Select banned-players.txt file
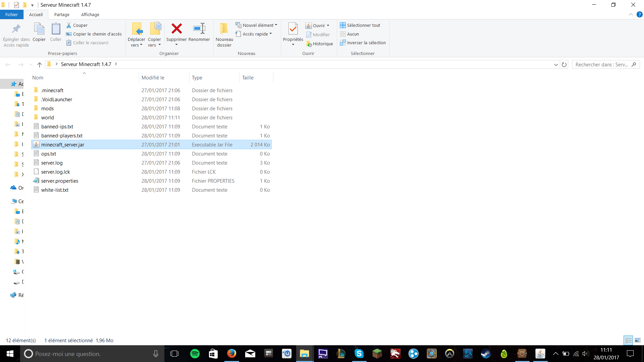The image size is (644, 362). point(151,135)
